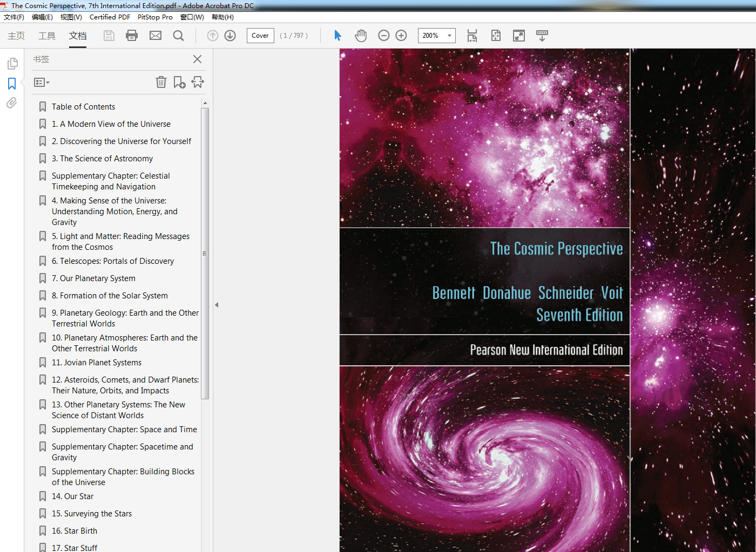Open the zoom percentage dropdown
This screenshot has height=552, width=756.
(x=449, y=36)
